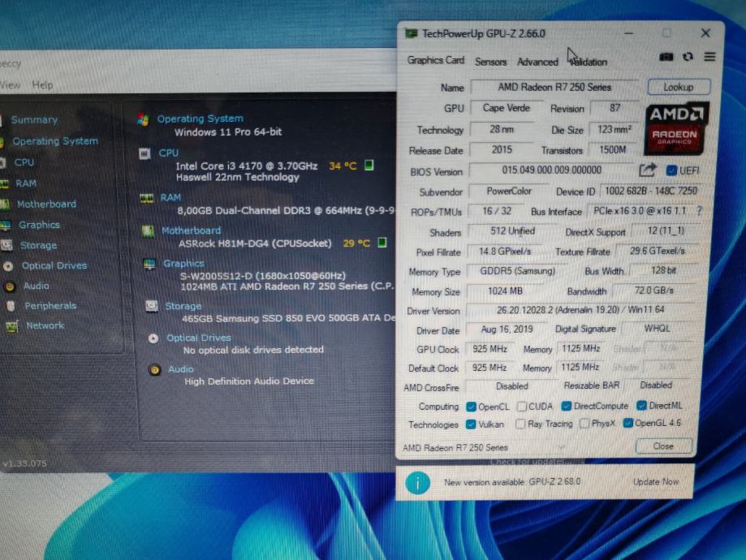Select Operating System in Speccy sidebar
Screen dimensions: 746x560
(x=55, y=141)
